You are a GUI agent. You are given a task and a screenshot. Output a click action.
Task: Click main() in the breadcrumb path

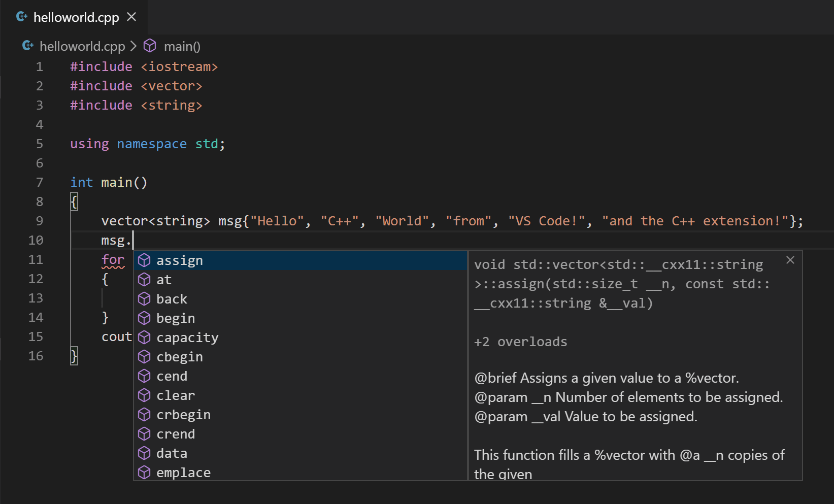(182, 46)
